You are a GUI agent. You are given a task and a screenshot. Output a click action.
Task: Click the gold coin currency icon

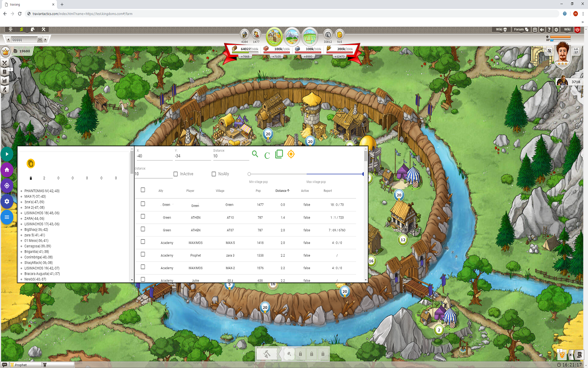pos(339,34)
